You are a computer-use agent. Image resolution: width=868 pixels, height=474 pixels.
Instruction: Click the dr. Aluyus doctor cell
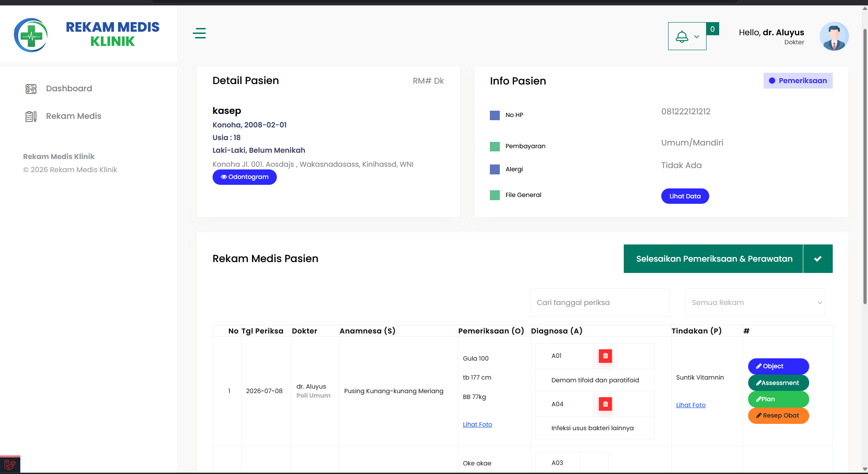pyautogui.click(x=311, y=386)
